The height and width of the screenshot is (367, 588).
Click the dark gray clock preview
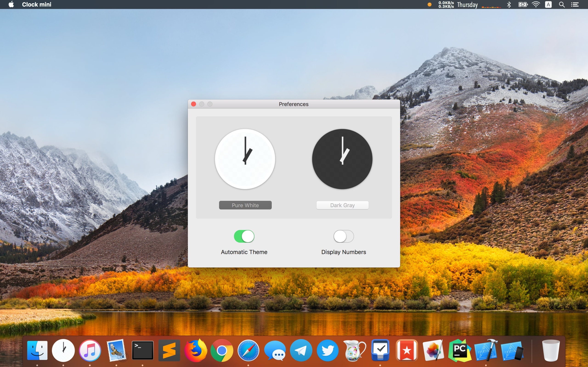click(x=342, y=159)
